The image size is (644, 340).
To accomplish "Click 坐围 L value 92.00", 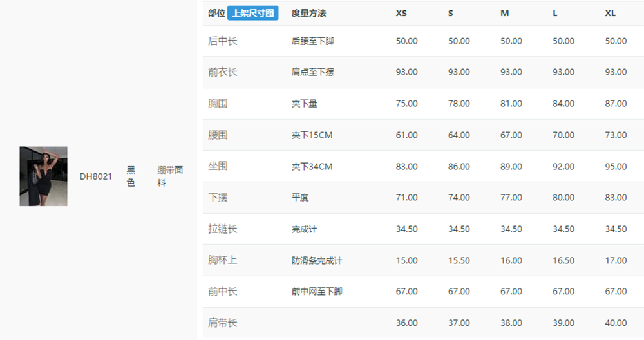I will (x=563, y=166).
